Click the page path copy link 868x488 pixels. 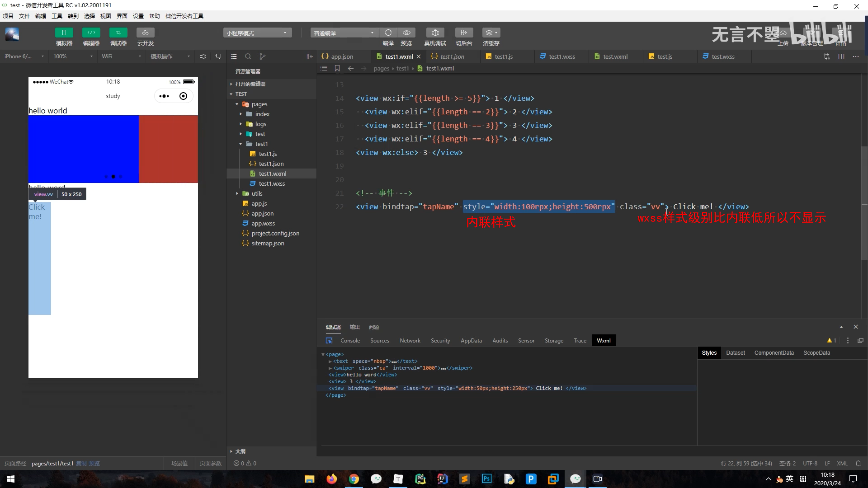(x=81, y=463)
